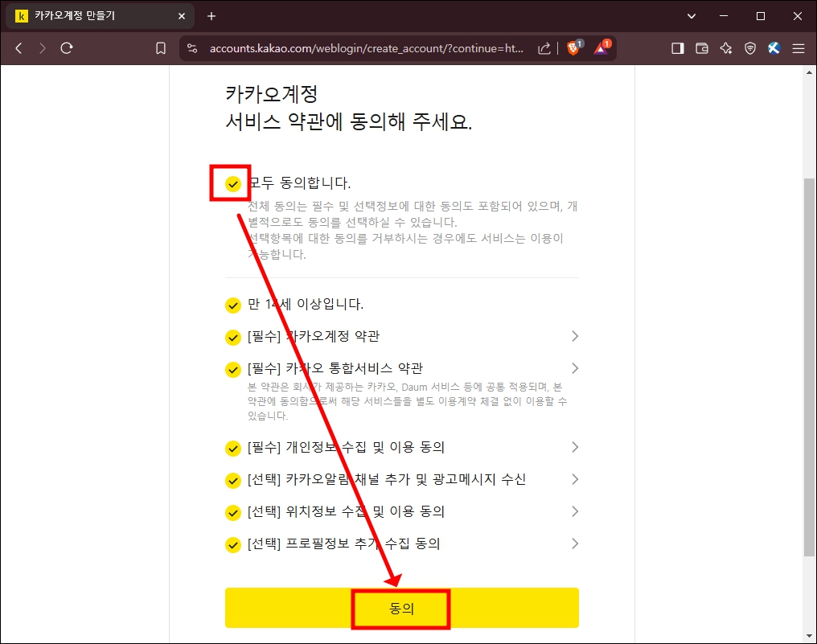Uncheck the 만 14세 이상입니다 checkbox
Viewport: 817px width, 644px height.
pos(233,305)
